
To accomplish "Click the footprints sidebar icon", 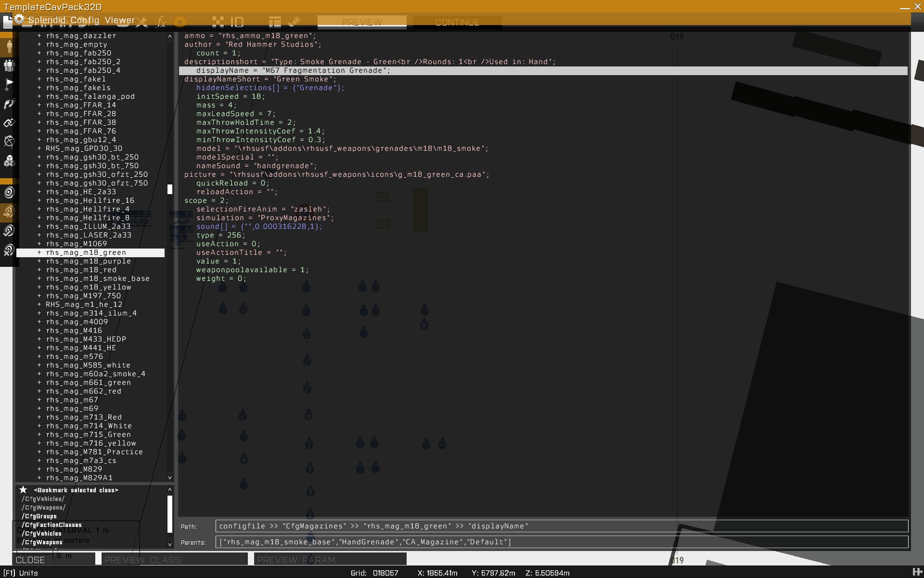I will click(x=9, y=104).
